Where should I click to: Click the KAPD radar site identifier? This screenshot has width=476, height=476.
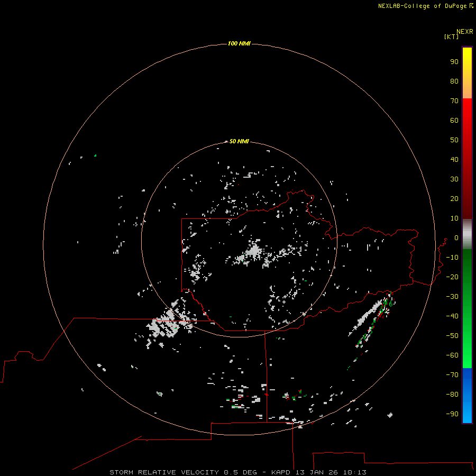click(x=281, y=472)
